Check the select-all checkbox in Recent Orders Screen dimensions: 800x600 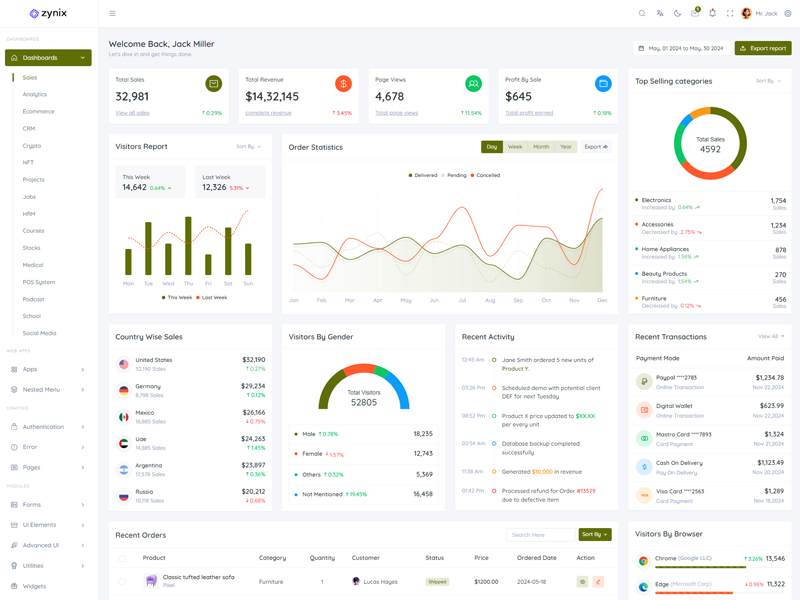[x=122, y=558]
